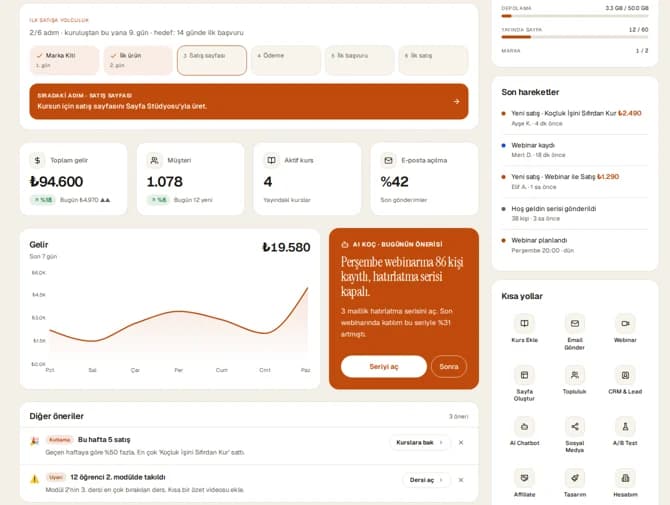This screenshot has width=670, height=505.
Task: Click the party icon beside Bu hafta 5 satış
Action: click(35, 441)
